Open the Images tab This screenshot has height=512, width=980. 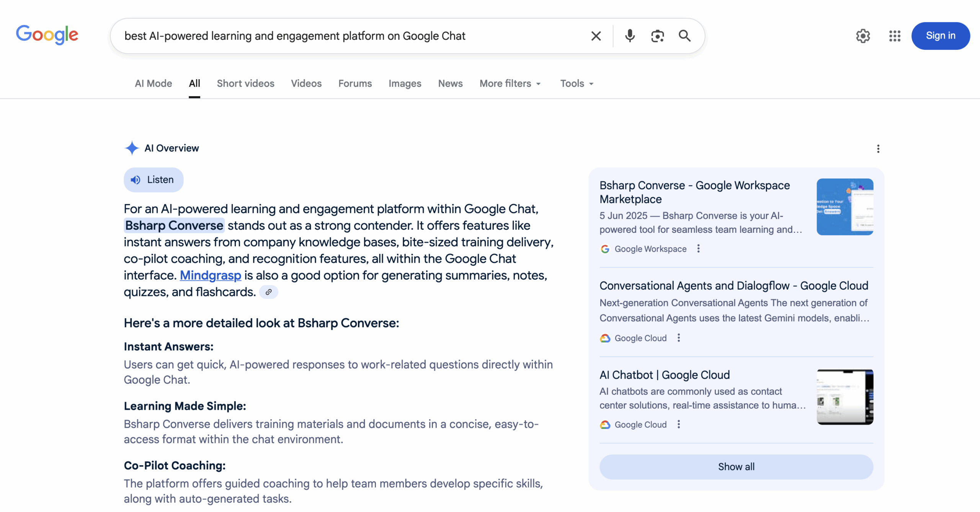[405, 83]
